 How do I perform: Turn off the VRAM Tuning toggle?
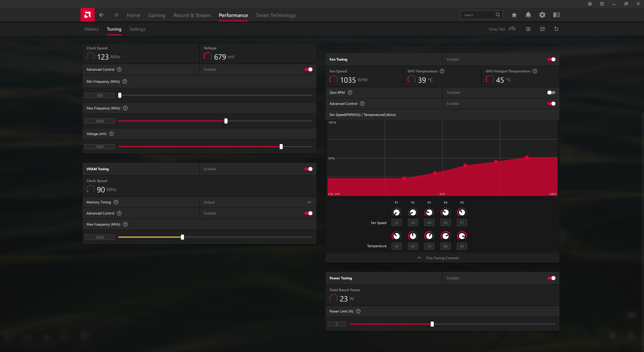coord(308,169)
